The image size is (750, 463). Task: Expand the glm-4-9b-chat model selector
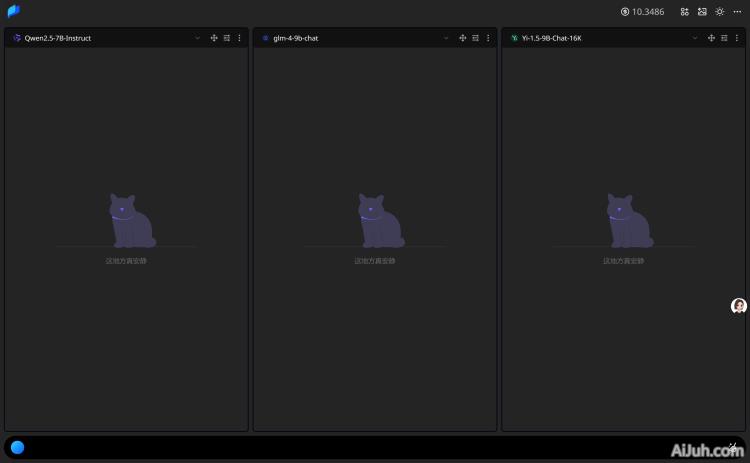(x=446, y=38)
